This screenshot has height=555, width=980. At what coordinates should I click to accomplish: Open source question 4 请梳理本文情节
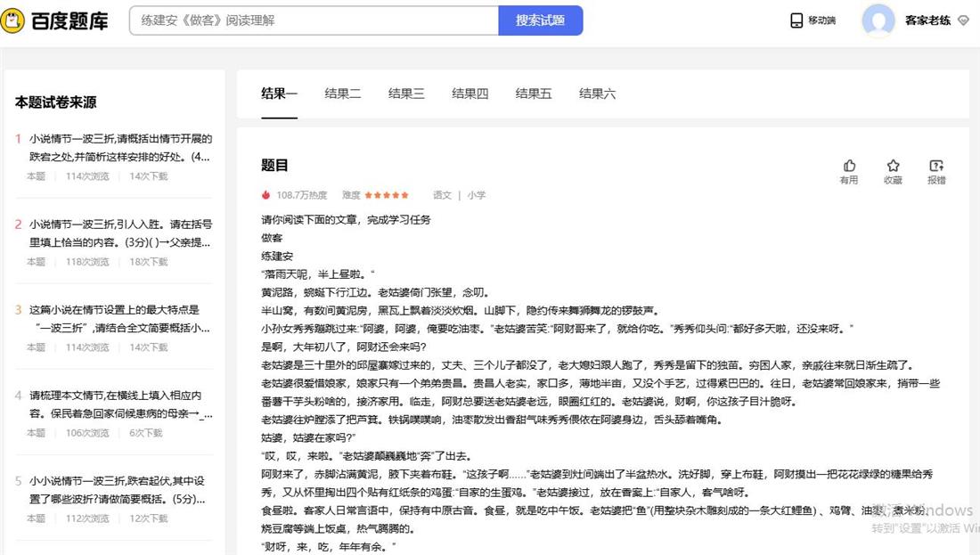(x=120, y=404)
